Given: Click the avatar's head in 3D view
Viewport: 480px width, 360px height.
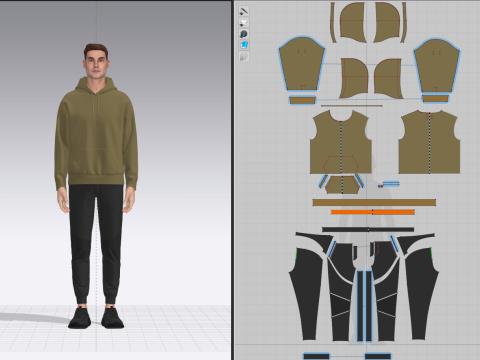Looking at the screenshot, I should (96, 62).
